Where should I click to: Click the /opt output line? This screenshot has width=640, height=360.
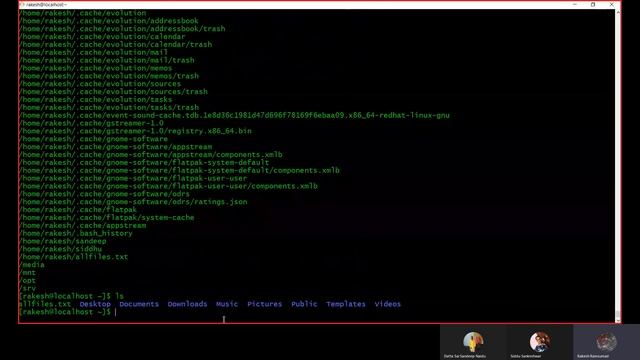tap(27, 281)
